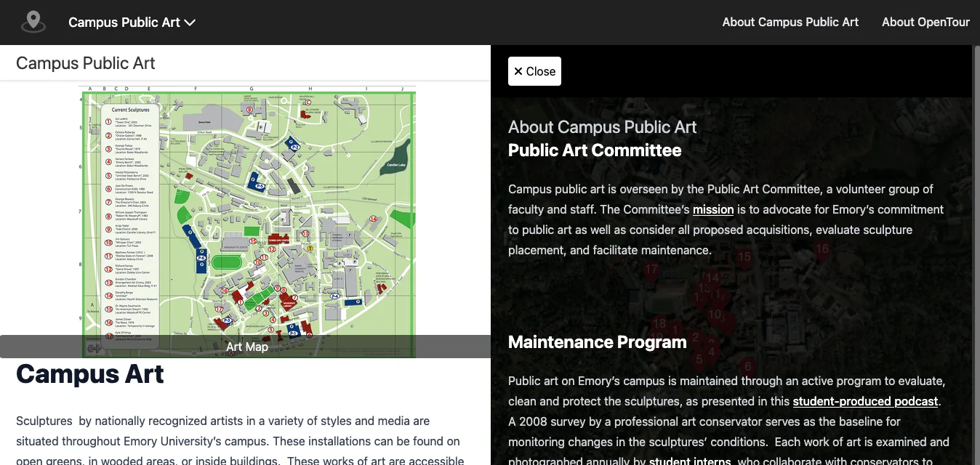Click the large Campus Art heading

click(90, 374)
